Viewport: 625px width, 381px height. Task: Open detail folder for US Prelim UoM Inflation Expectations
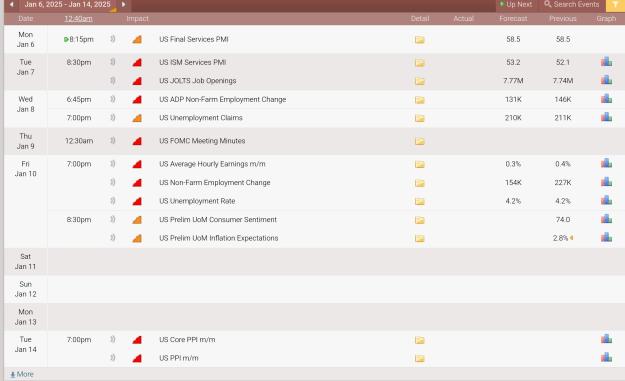coord(420,238)
